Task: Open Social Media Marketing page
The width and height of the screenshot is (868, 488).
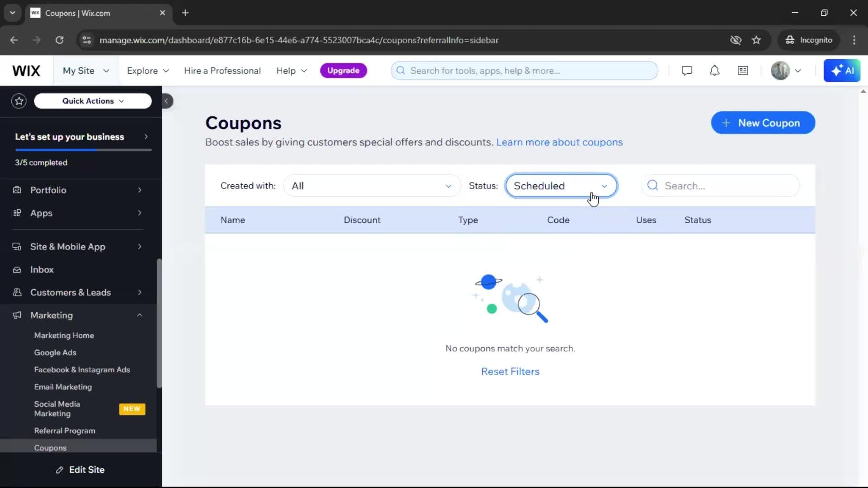Action: [57, 409]
